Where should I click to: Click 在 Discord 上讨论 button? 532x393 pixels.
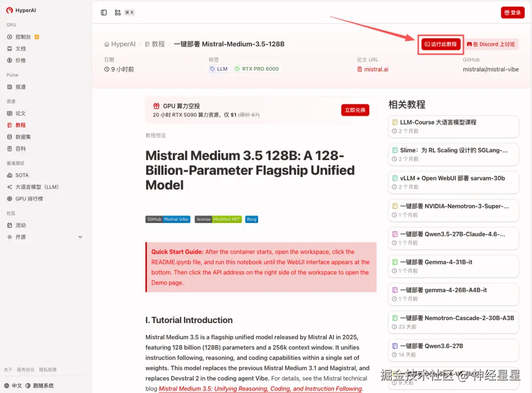(491, 44)
